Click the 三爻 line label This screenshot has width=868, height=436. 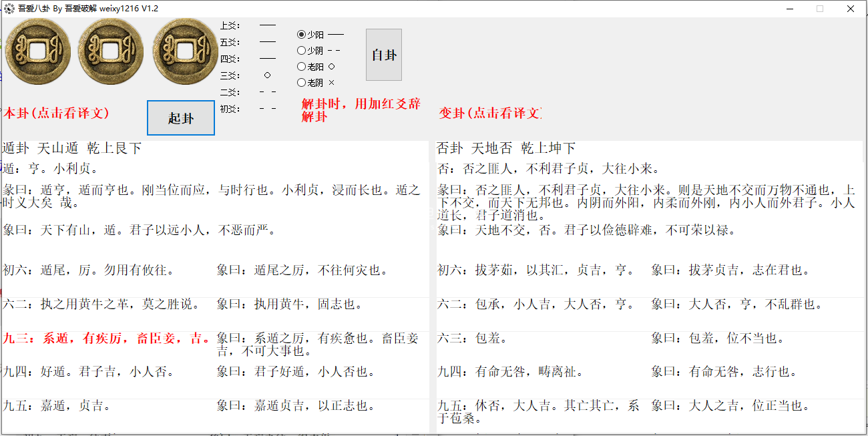tap(229, 75)
